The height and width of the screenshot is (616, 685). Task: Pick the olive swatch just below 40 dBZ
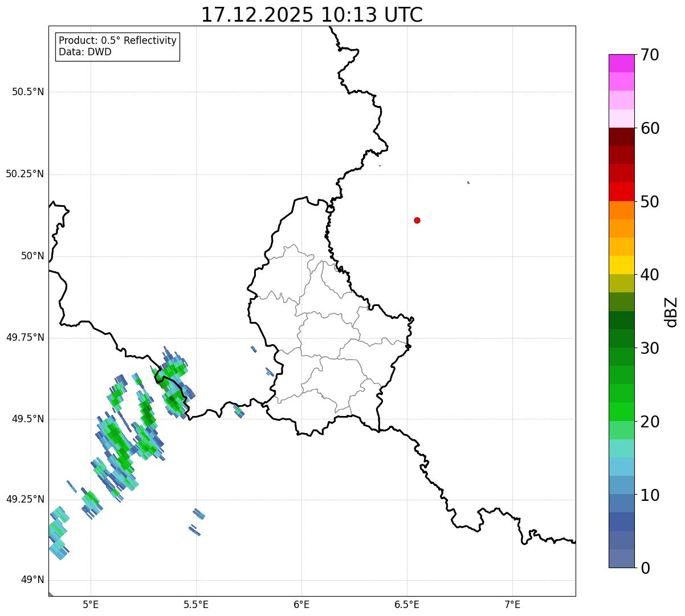coord(621,283)
